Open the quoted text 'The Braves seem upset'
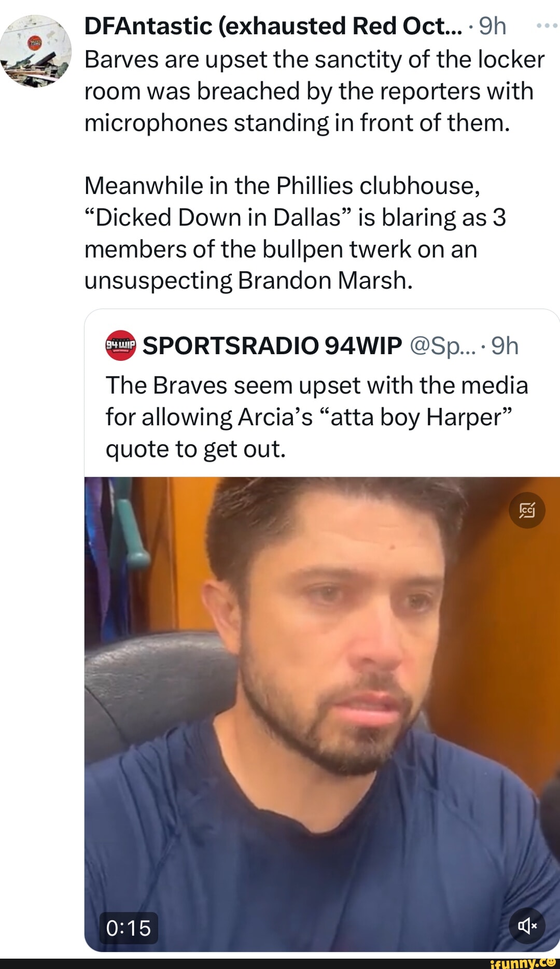560x969 pixels. (x=317, y=417)
